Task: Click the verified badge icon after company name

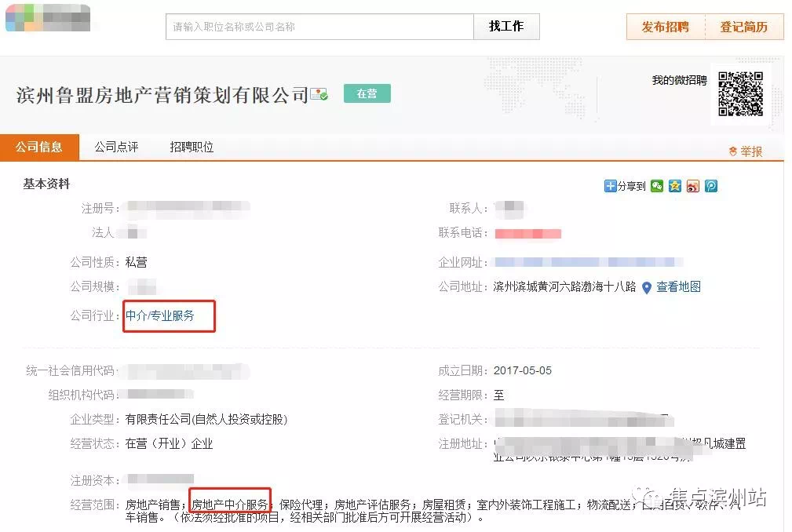Action: coord(319,94)
